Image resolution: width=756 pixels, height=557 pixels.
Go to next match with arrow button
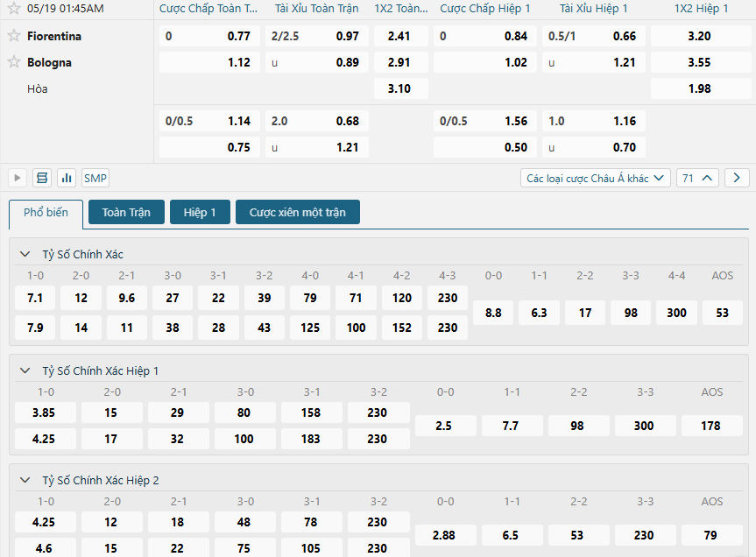pos(736,178)
